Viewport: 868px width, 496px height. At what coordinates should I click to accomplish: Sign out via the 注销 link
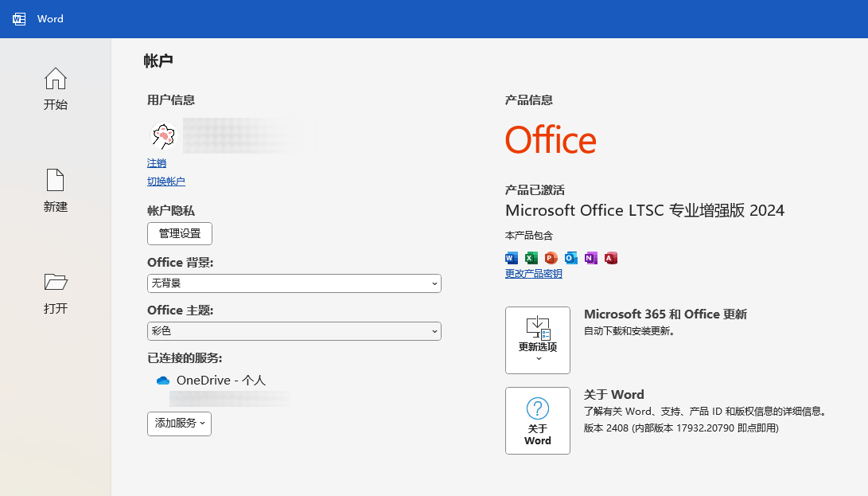[x=157, y=163]
